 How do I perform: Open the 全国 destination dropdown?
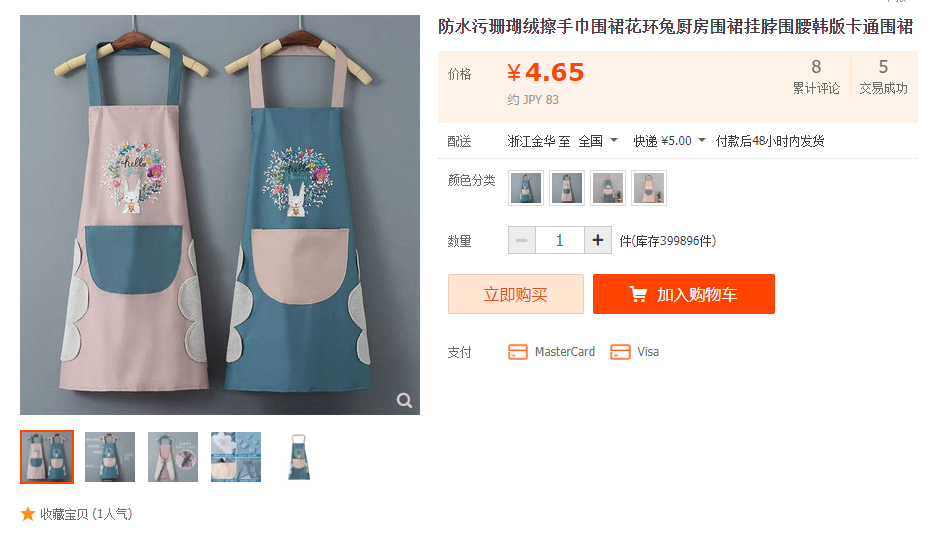click(598, 141)
